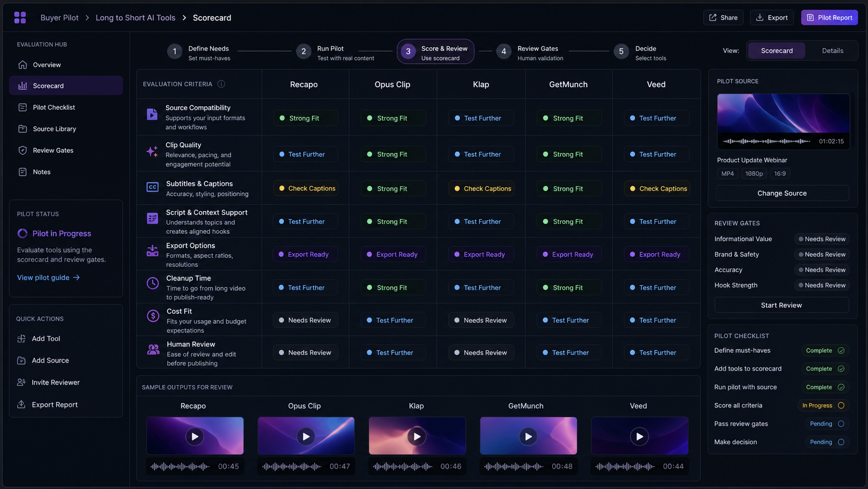This screenshot has width=868, height=489.
Task: Go to step 5 Decide
Action: coord(640,52)
